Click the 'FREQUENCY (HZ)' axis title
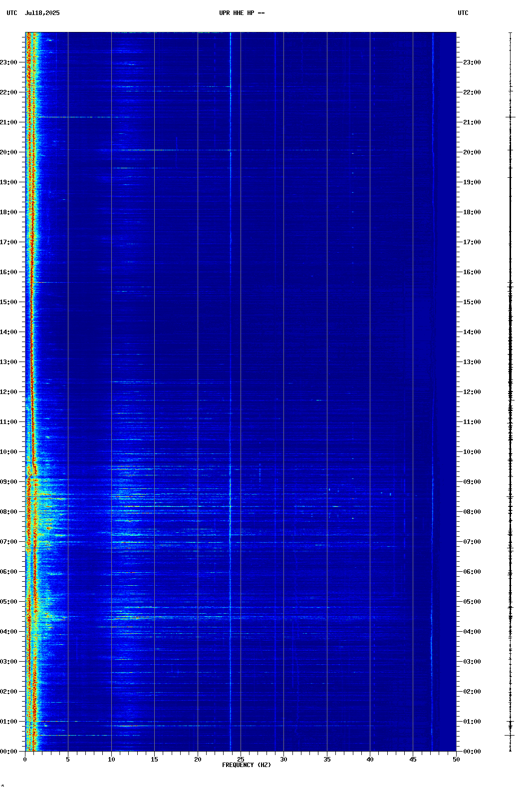The width and height of the screenshot is (532, 791). pos(247,765)
